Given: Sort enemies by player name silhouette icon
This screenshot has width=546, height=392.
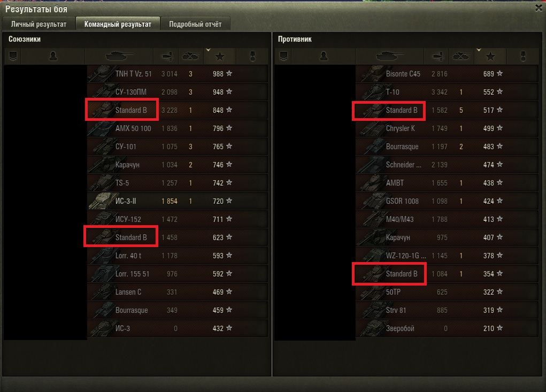Looking at the screenshot, I should point(324,56).
